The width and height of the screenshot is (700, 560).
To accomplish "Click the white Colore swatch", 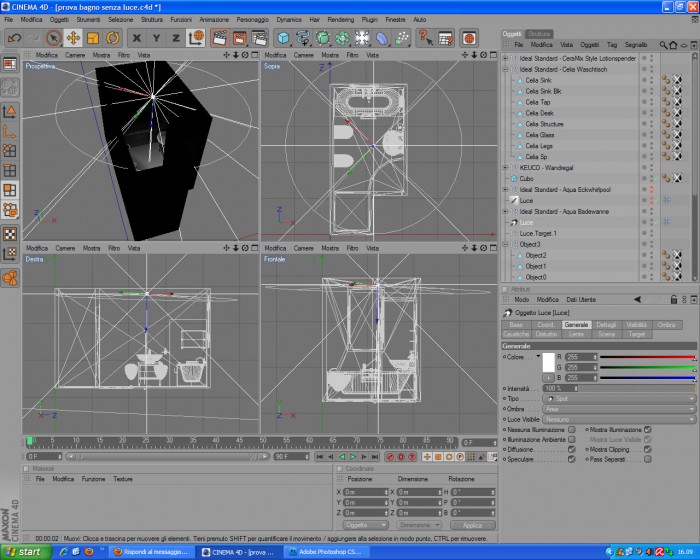I will [x=549, y=362].
